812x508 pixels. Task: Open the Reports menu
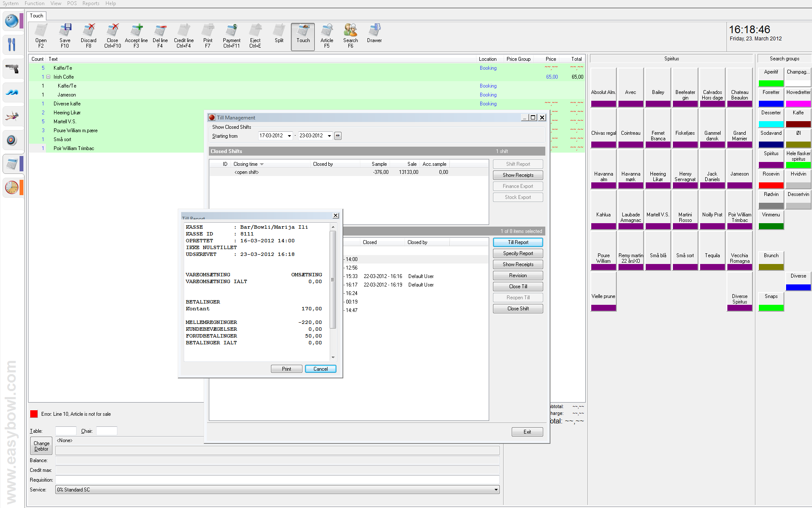tap(91, 3)
